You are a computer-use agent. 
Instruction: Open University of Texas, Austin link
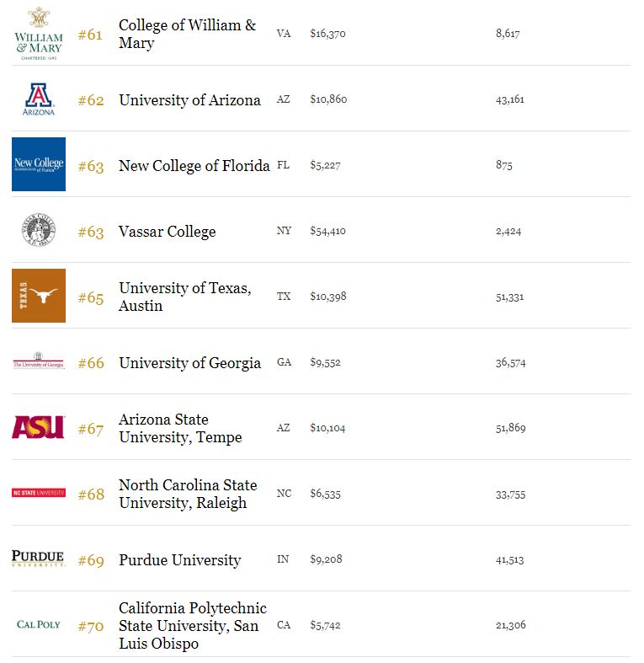(184, 297)
